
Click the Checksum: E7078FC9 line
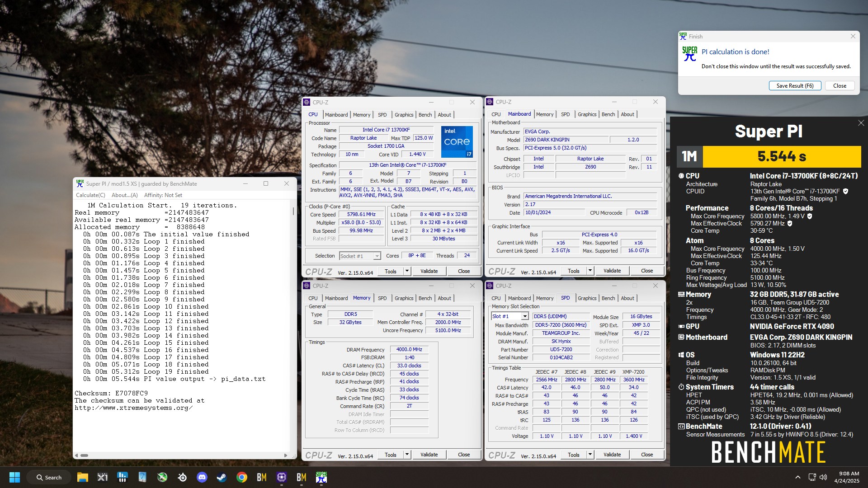(111, 393)
